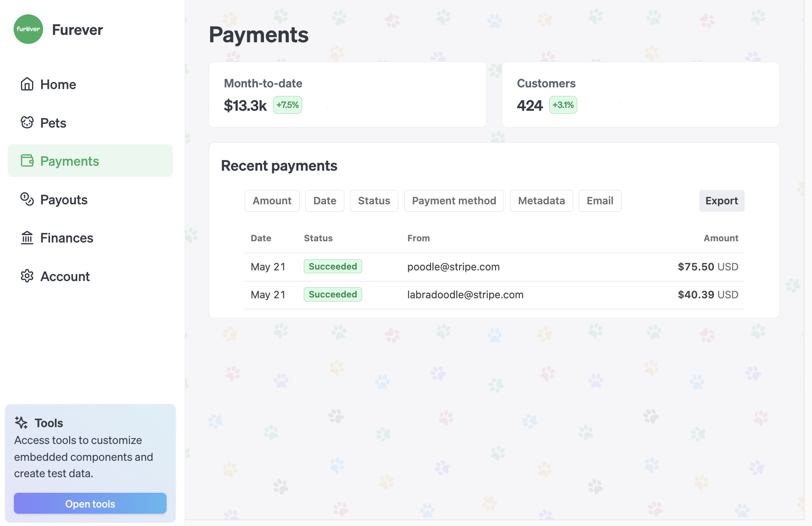Click the Home house icon
The width and height of the screenshot is (812, 526).
coord(27,84)
